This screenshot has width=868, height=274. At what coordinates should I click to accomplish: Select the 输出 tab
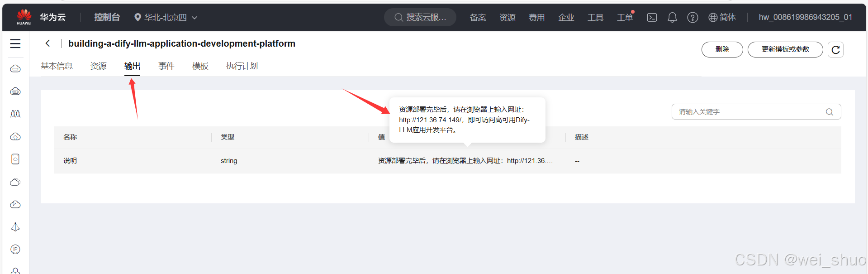pyautogui.click(x=132, y=66)
